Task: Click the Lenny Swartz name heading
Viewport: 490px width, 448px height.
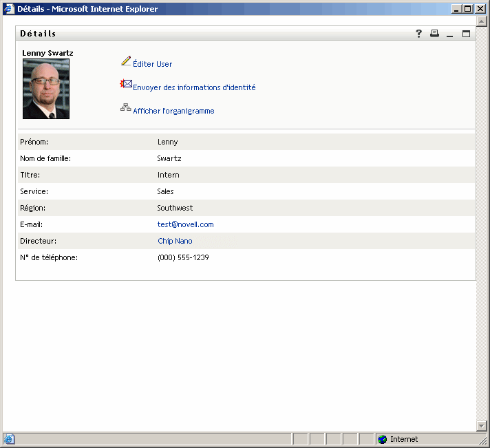Action: point(47,53)
